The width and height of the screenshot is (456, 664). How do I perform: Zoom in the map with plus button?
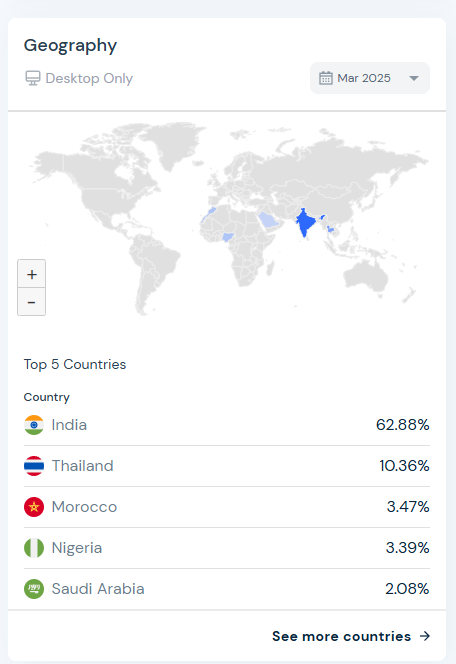[31, 274]
